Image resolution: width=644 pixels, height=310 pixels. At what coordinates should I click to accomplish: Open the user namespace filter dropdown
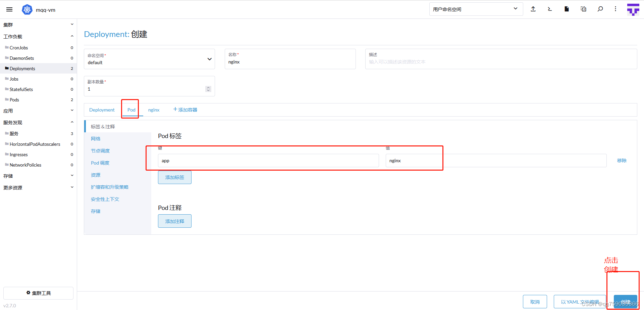[476, 9]
